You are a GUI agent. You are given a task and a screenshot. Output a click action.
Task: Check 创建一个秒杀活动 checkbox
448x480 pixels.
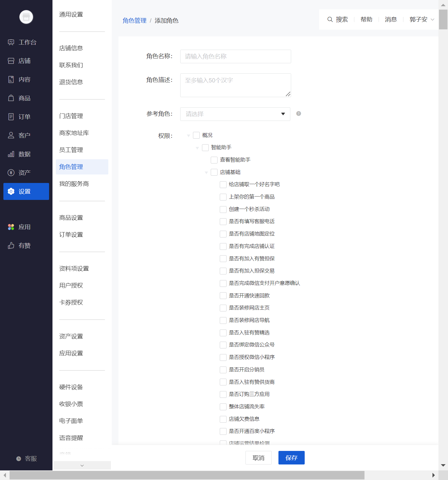[x=223, y=210]
